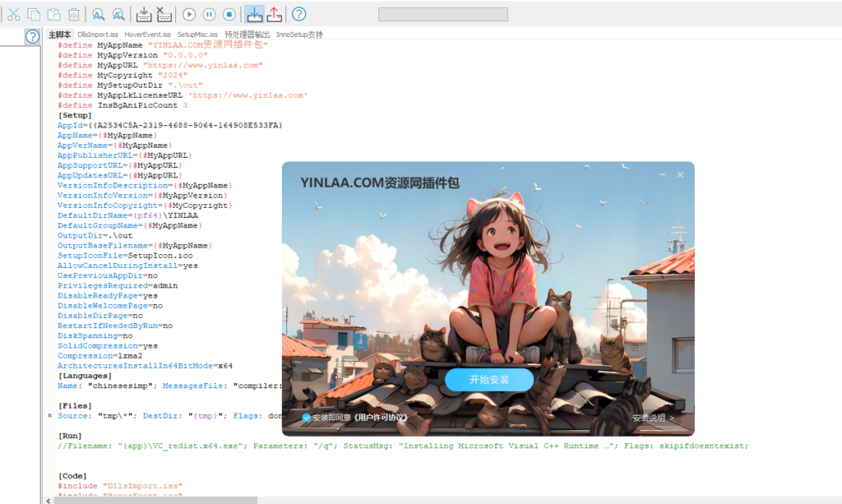Open the 预处理器输出 tab
Screen dimensions: 842x504
(247, 35)
